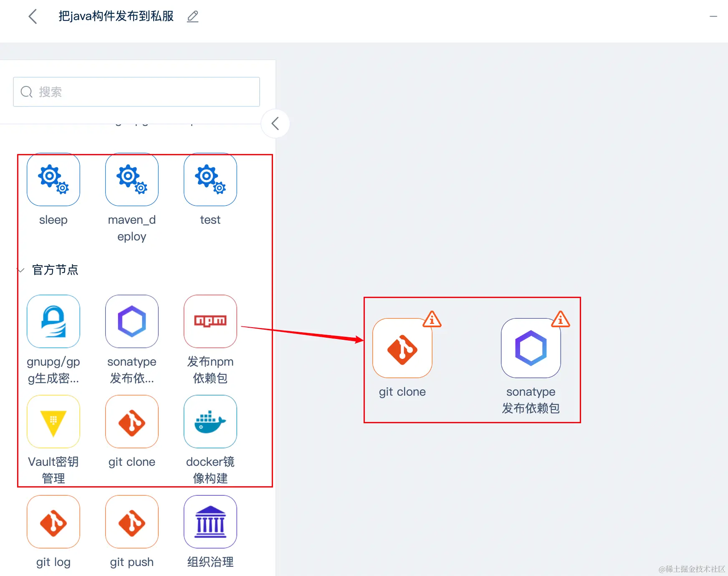
Task: Open the sonatype 发布依赖包 canvas node
Action: 531,348
